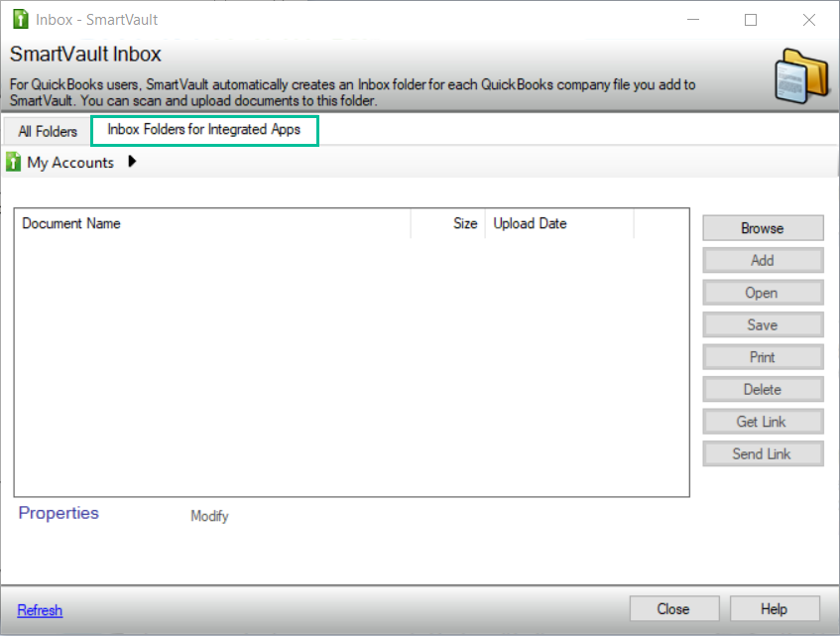
Task: Expand the My Accounts arrow
Action: [x=132, y=162]
